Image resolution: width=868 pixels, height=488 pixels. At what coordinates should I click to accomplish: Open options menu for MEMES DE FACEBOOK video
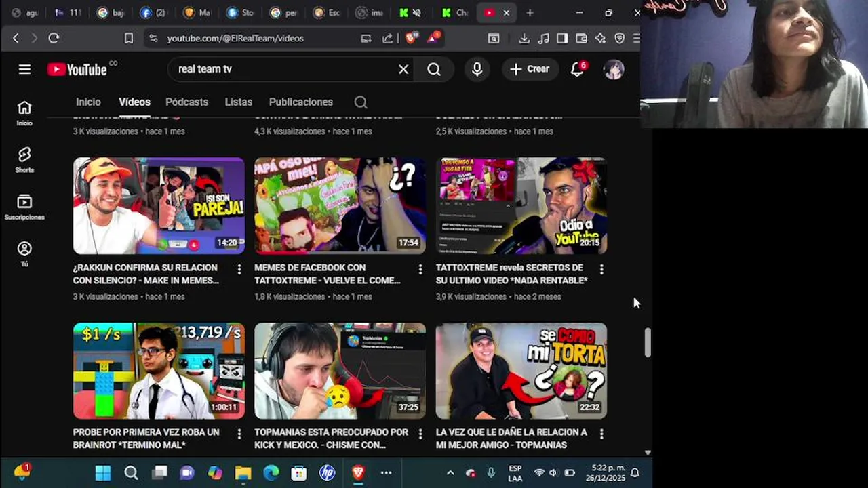pyautogui.click(x=420, y=270)
